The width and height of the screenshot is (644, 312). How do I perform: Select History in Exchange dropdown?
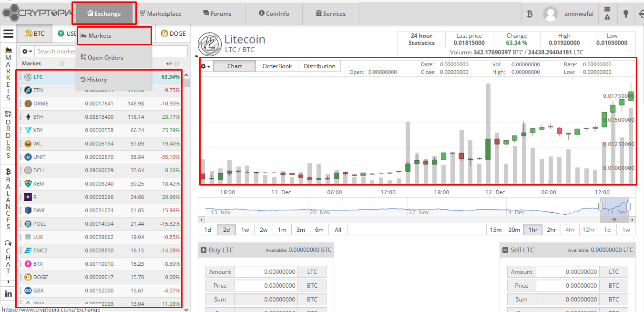pyautogui.click(x=114, y=80)
